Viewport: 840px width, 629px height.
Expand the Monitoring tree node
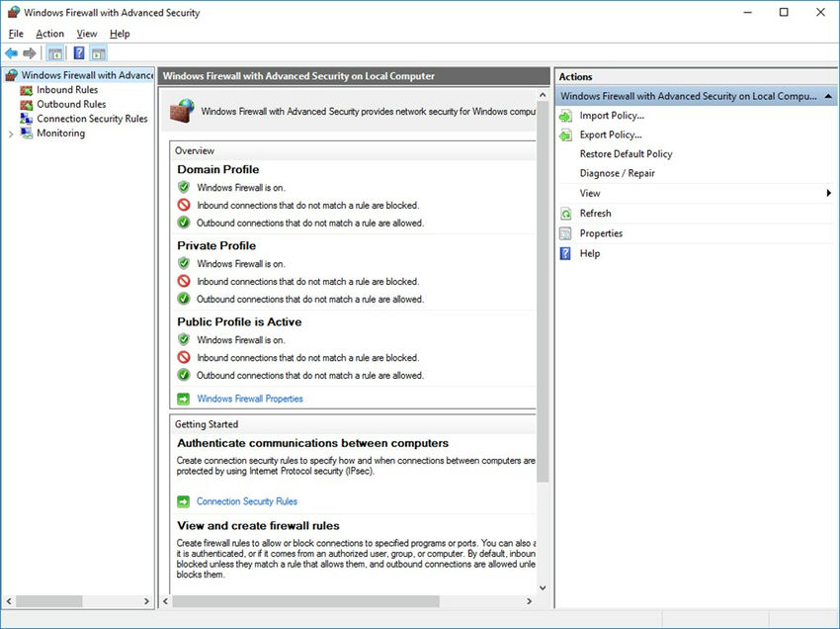pos(10,133)
